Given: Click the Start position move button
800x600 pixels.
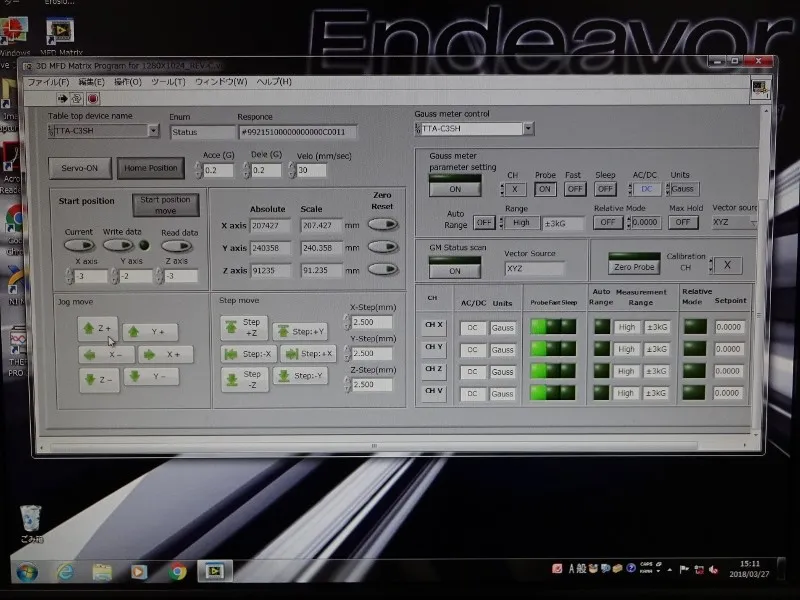Looking at the screenshot, I should pyautogui.click(x=165, y=205).
